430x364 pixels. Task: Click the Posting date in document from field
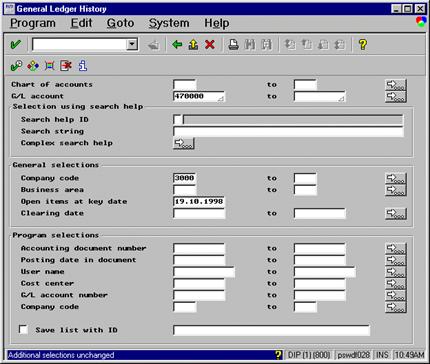(x=199, y=260)
